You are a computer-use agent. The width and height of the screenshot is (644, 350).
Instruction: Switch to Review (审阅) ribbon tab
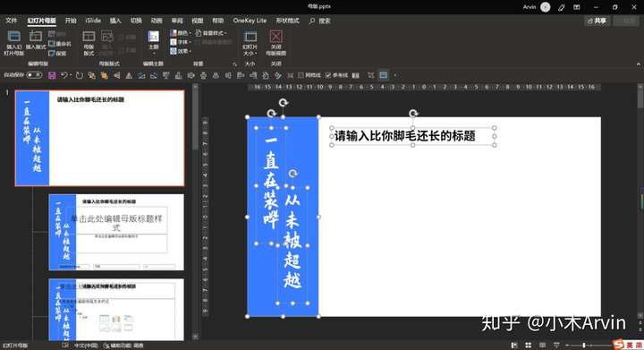click(177, 20)
